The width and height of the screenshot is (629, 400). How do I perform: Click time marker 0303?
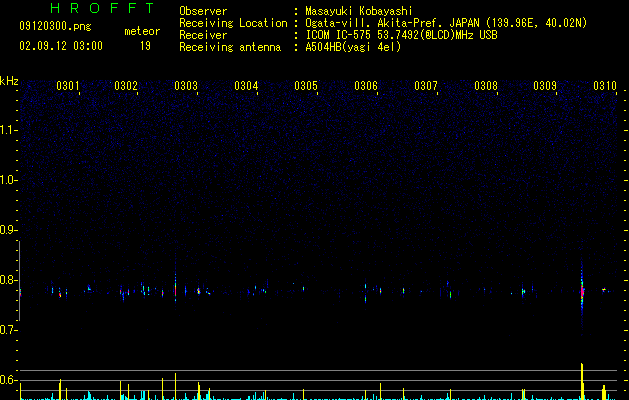(186, 86)
